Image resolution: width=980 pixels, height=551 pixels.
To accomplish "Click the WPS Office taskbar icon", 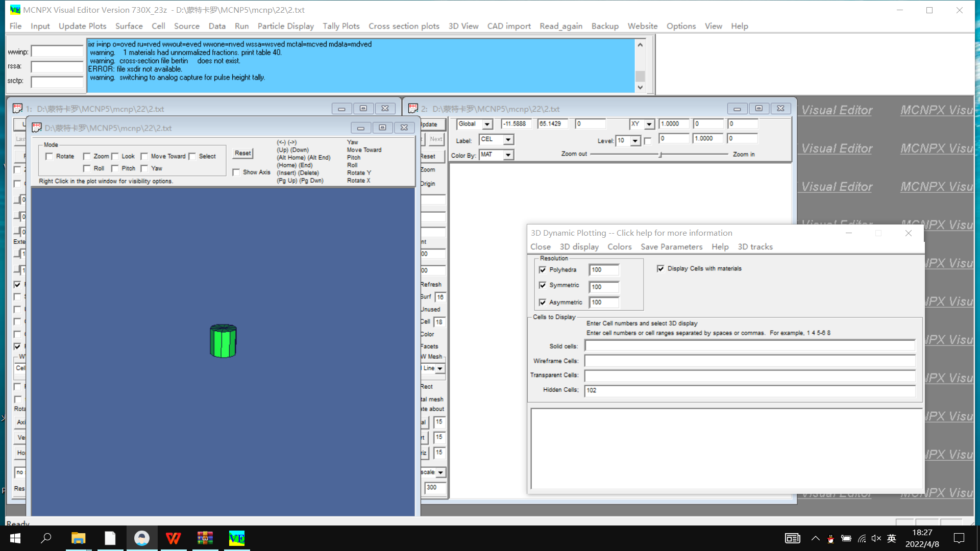I will [174, 538].
